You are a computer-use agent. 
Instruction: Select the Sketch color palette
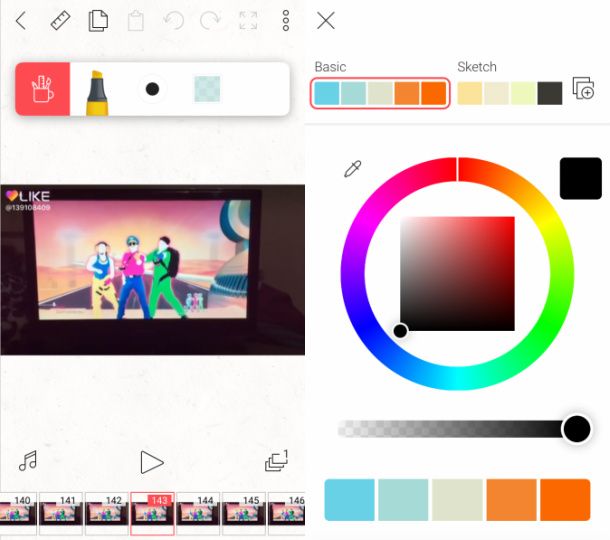510,93
